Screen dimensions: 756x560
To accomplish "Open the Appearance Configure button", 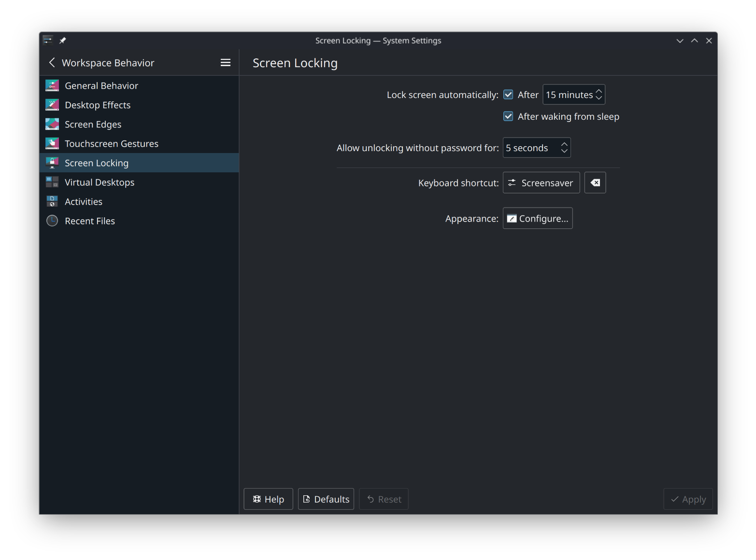I will coord(538,218).
